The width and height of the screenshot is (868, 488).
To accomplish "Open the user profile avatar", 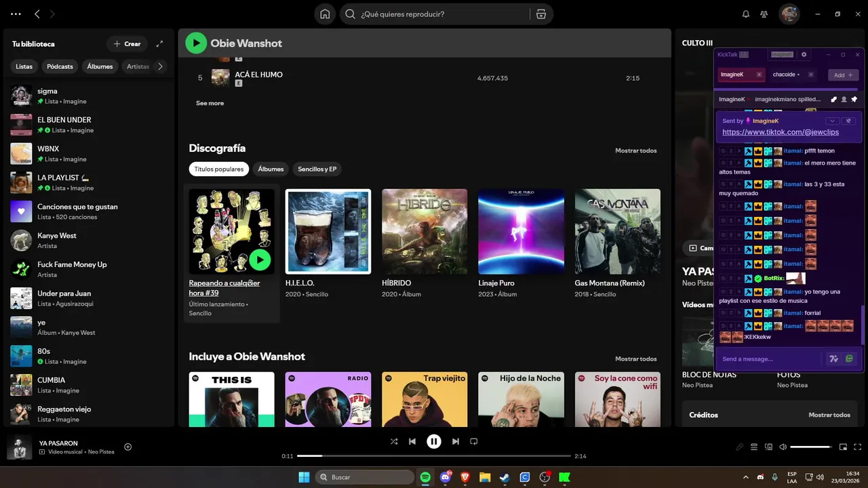I will pos(789,14).
